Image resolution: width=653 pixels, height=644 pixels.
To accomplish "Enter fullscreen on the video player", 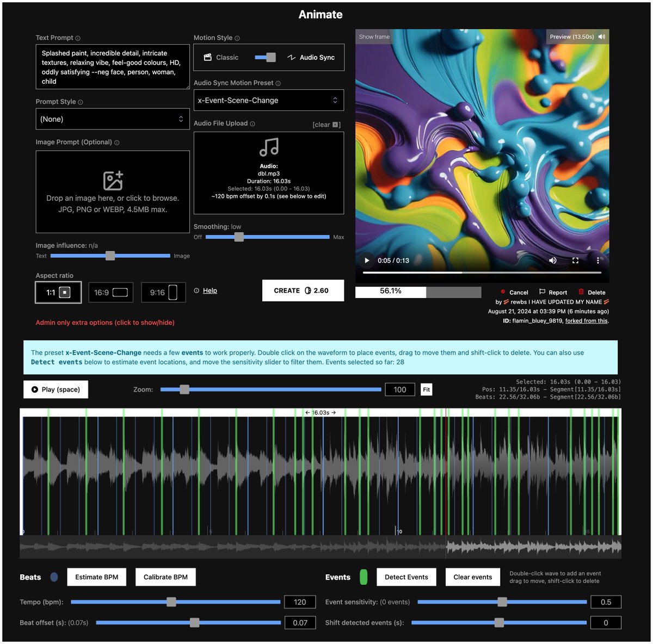I will point(575,261).
